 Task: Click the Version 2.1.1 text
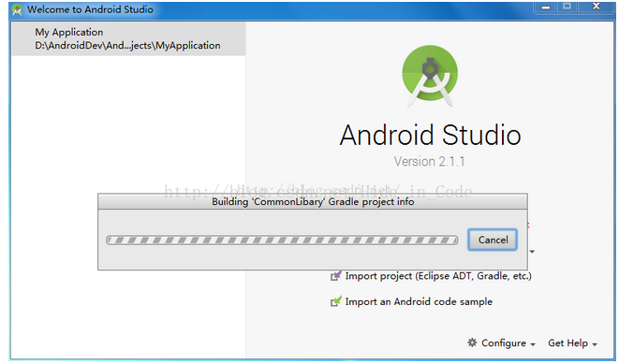[429, 162]
